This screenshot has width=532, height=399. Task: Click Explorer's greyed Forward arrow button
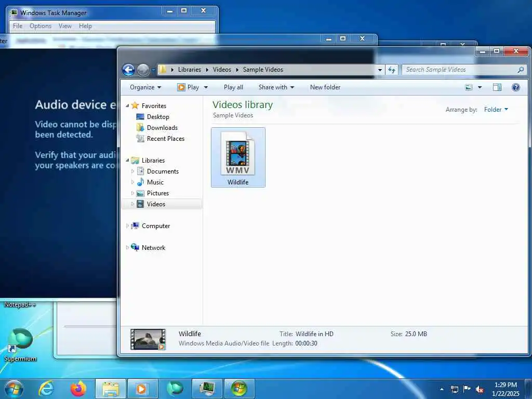[x=143, y=70]
